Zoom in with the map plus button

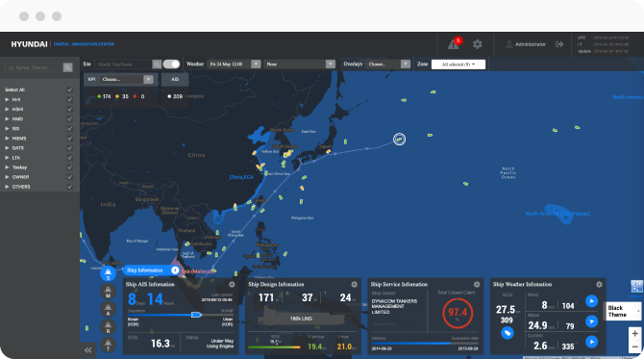[x=634, y=334]
